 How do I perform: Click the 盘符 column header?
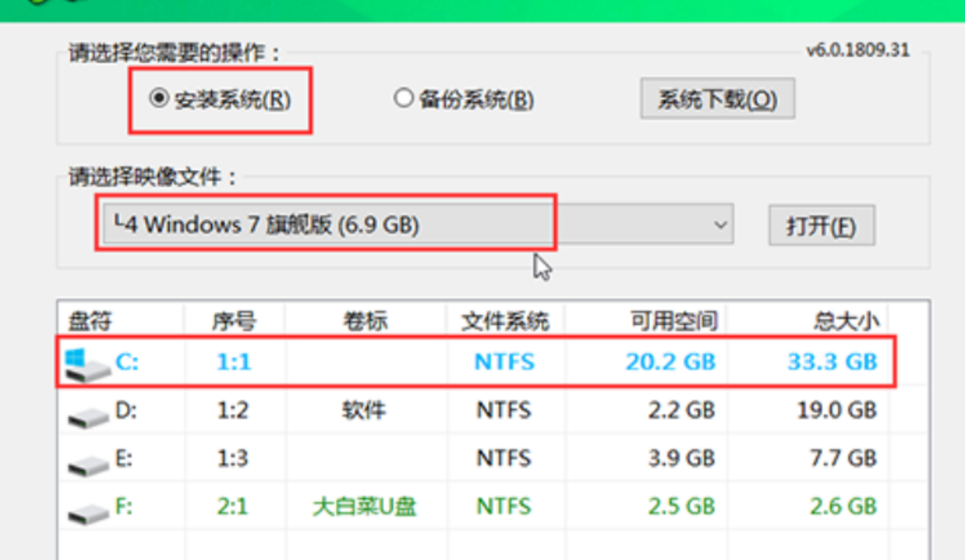click(89, 321)
